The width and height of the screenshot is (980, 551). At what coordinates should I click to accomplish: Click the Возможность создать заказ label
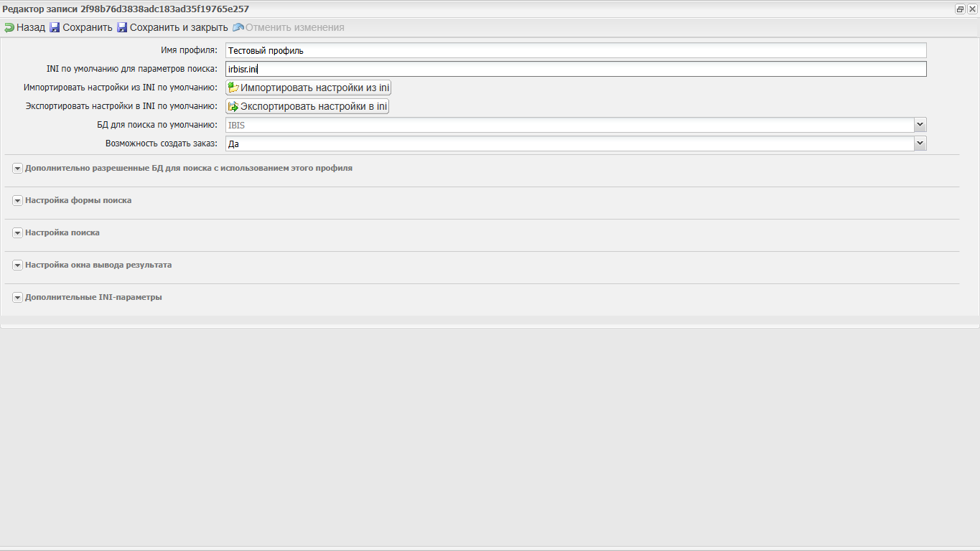[162, 143]
